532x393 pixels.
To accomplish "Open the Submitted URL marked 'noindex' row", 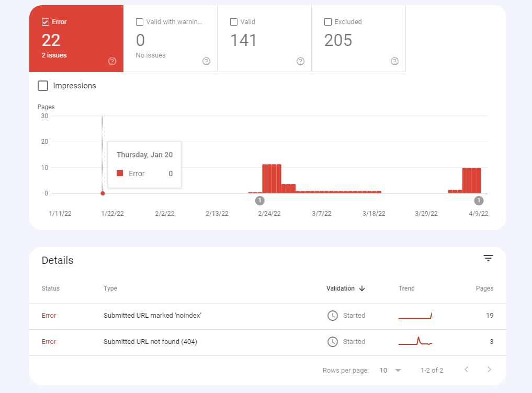I will pos(152,316).
